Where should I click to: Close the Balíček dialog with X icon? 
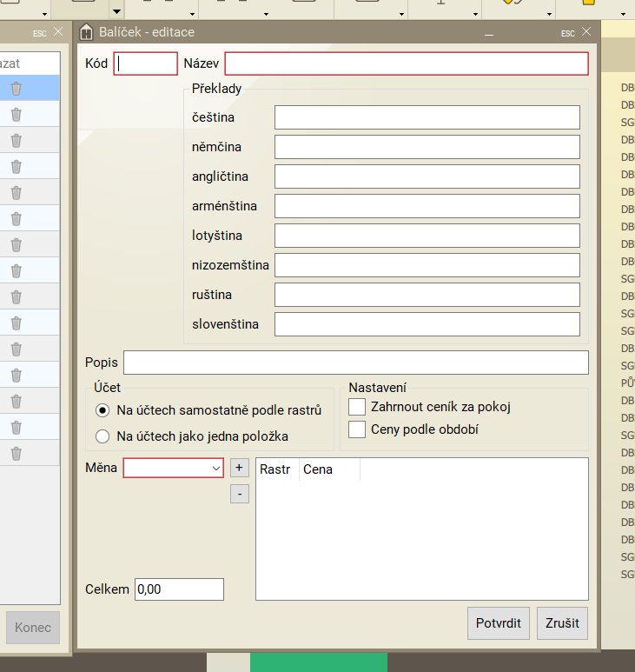[586, 32]
